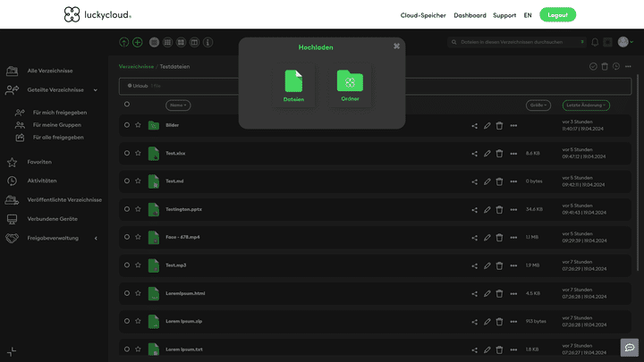Choose Ordner upload icon in Hochladen dialog
Viewport: 644px width, 362px height.
350,81
